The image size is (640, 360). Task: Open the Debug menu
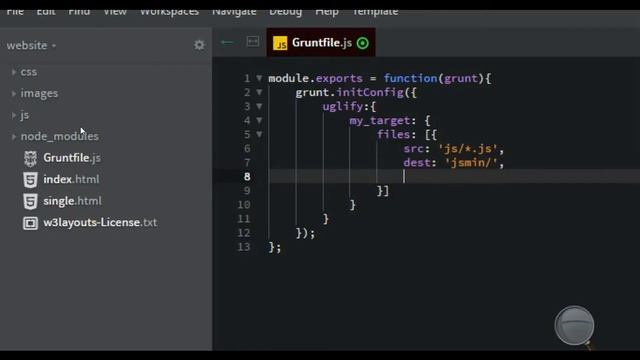pos(285,12)
